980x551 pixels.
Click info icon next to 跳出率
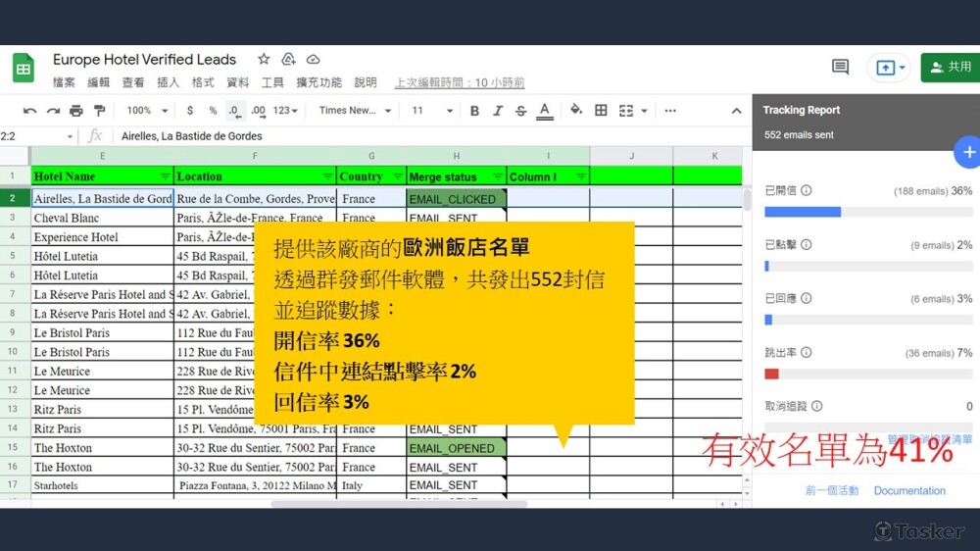click(807, 352)
